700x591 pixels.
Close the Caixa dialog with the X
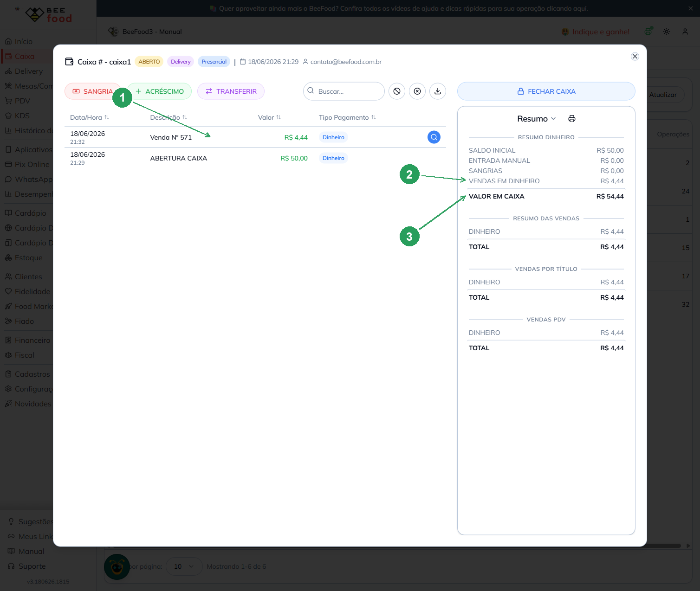coord(635,56)
